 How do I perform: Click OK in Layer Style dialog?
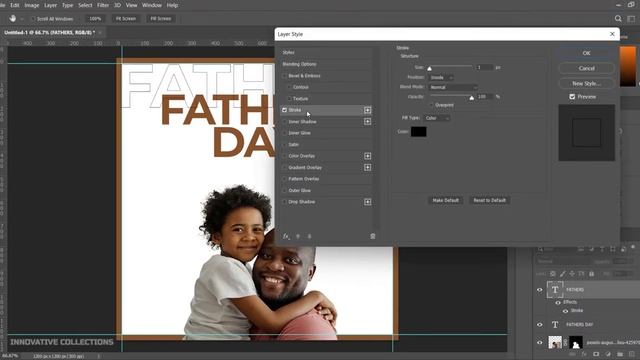coord(587,53)
